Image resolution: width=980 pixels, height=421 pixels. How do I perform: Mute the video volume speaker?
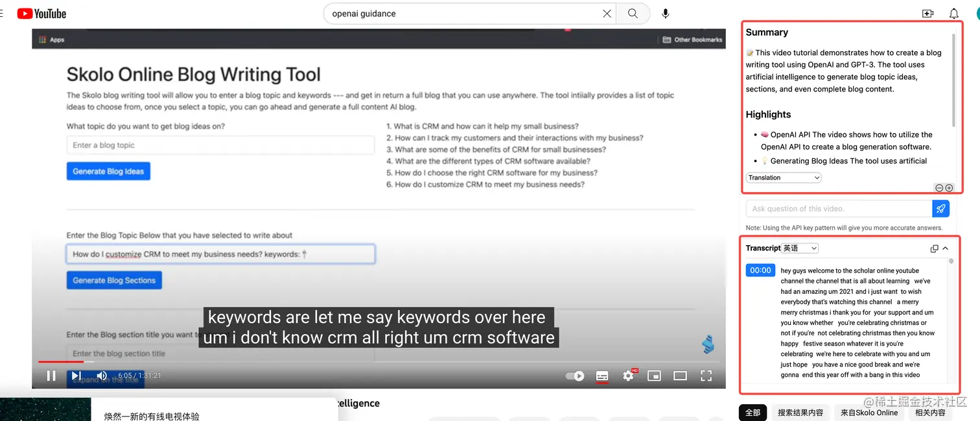[x=102, y=376]
